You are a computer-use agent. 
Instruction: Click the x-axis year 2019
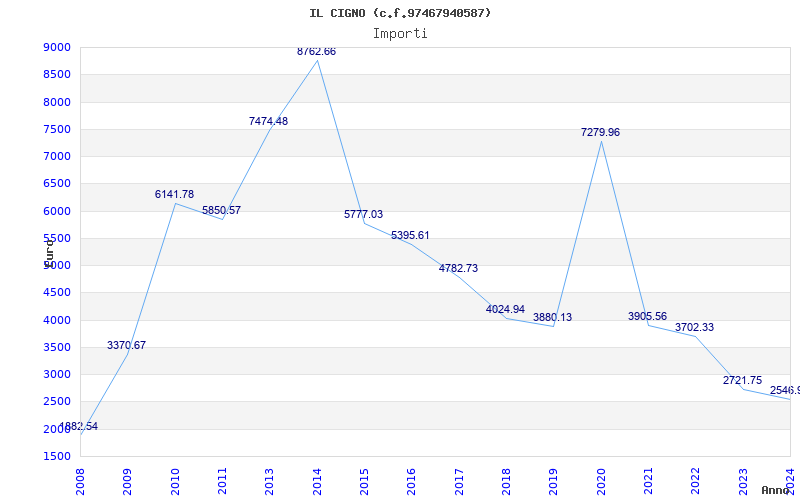click(554, 482)
